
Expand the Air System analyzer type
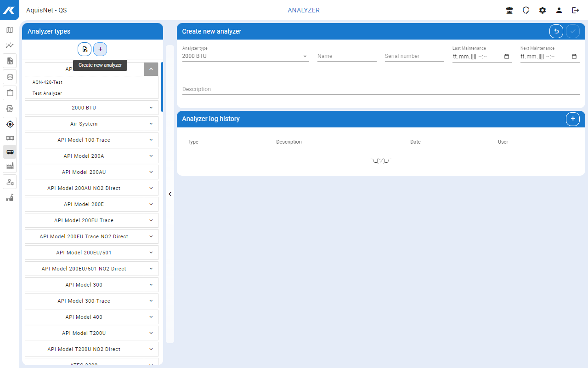(x=151, y=124)
